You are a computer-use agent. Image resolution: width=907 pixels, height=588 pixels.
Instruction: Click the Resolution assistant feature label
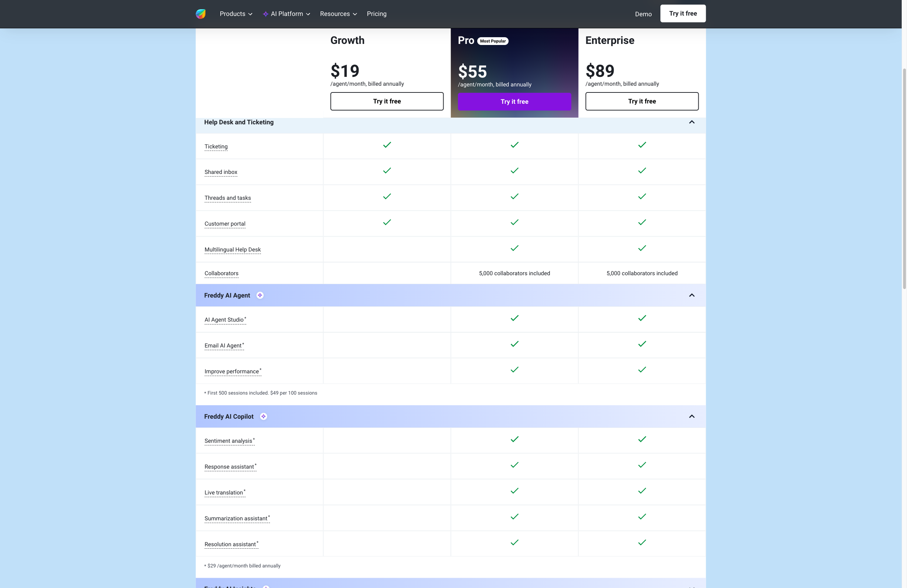click(231, 544)
